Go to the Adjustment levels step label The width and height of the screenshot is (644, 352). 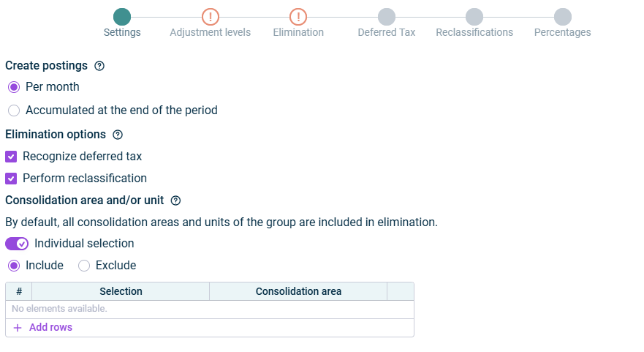210,32
